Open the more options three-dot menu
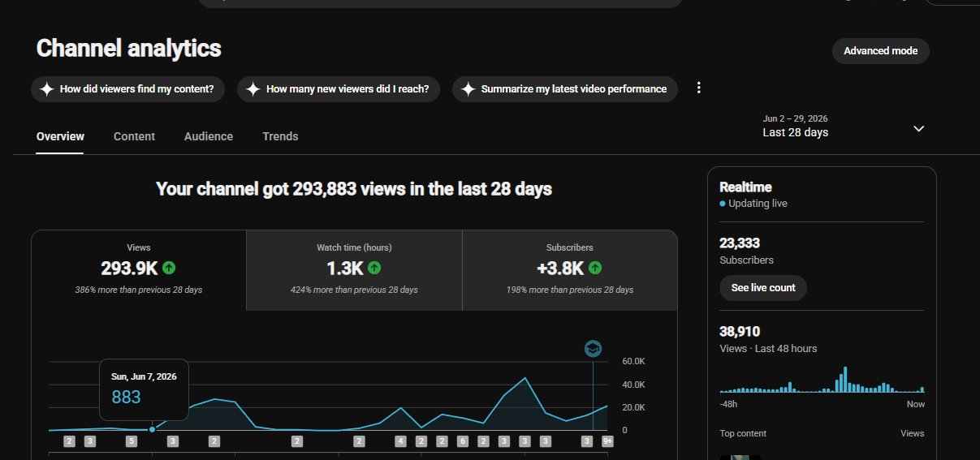 [x=699, y=88]
